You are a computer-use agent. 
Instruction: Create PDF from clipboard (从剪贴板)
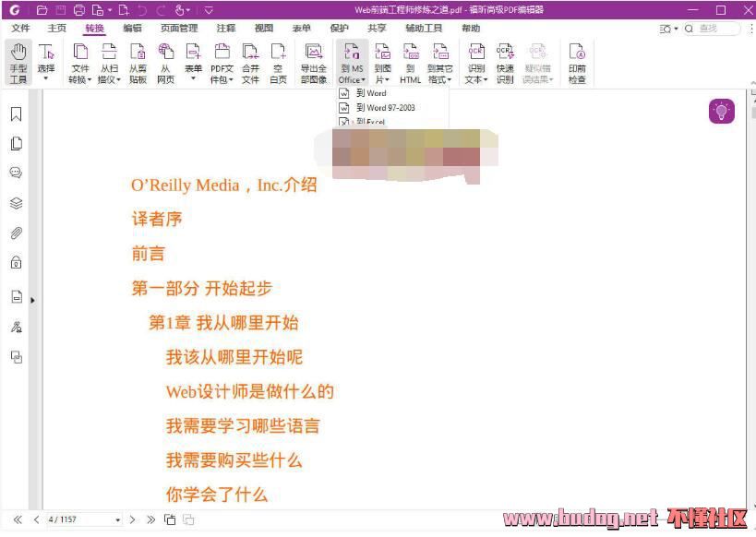138,63
